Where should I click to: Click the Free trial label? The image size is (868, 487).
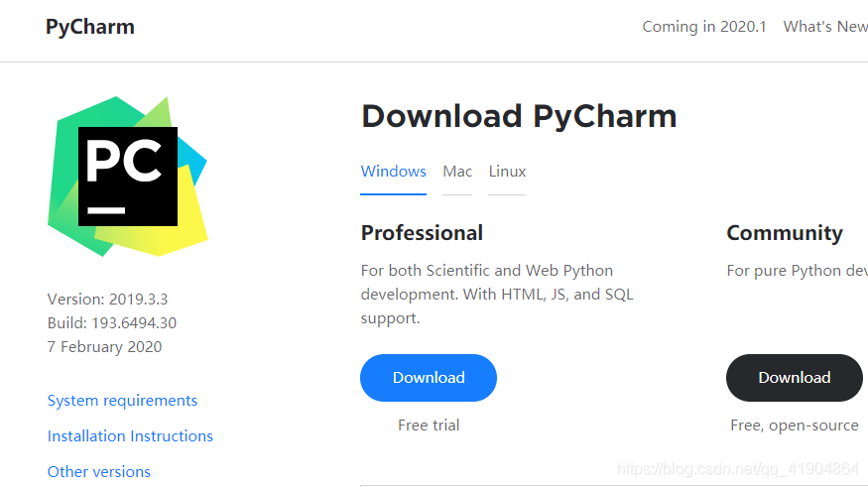429,426
